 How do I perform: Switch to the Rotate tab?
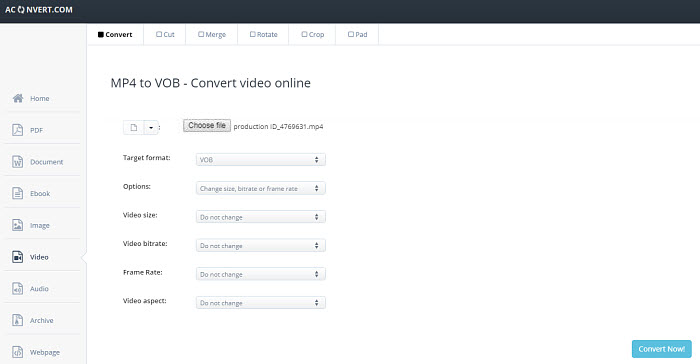click(x=263, y=34)
